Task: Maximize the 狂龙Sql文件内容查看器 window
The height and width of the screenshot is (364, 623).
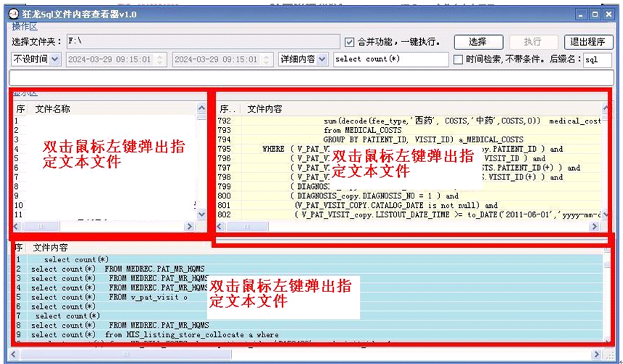Action: 595,15
